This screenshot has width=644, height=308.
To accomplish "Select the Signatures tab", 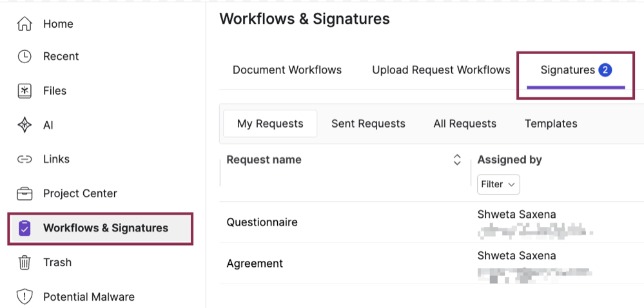I will tap(567, 70).
